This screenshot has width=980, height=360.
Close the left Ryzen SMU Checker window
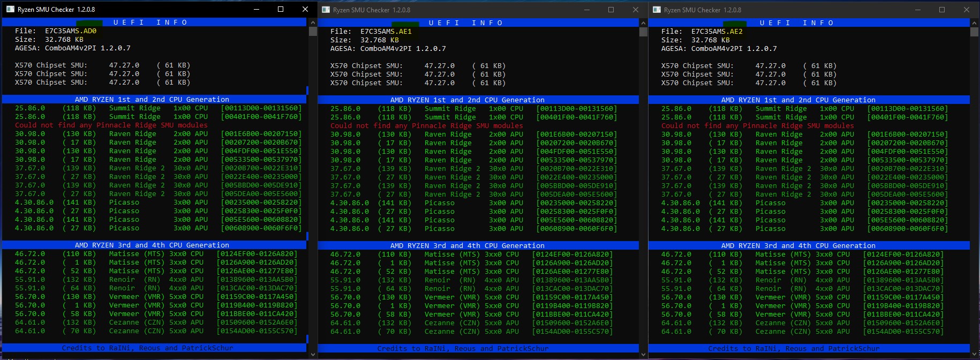coord(305,9)
